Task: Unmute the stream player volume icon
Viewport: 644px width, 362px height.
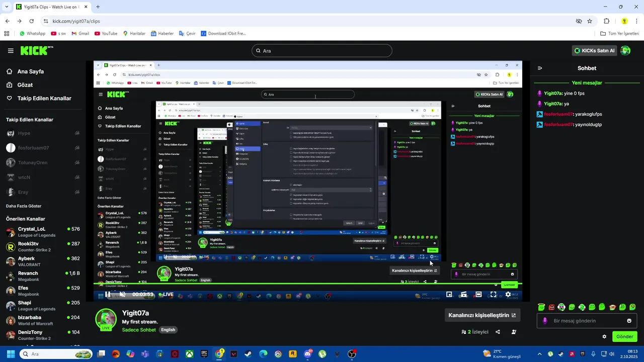Action: point(122,295)
